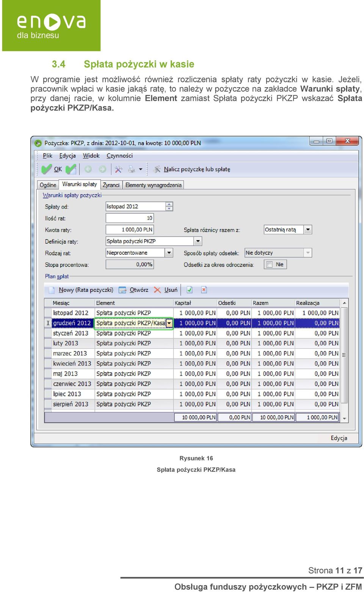Screen dimensions: 364x592
Task: Open the Czynności menu
Action: coord(119,156)
